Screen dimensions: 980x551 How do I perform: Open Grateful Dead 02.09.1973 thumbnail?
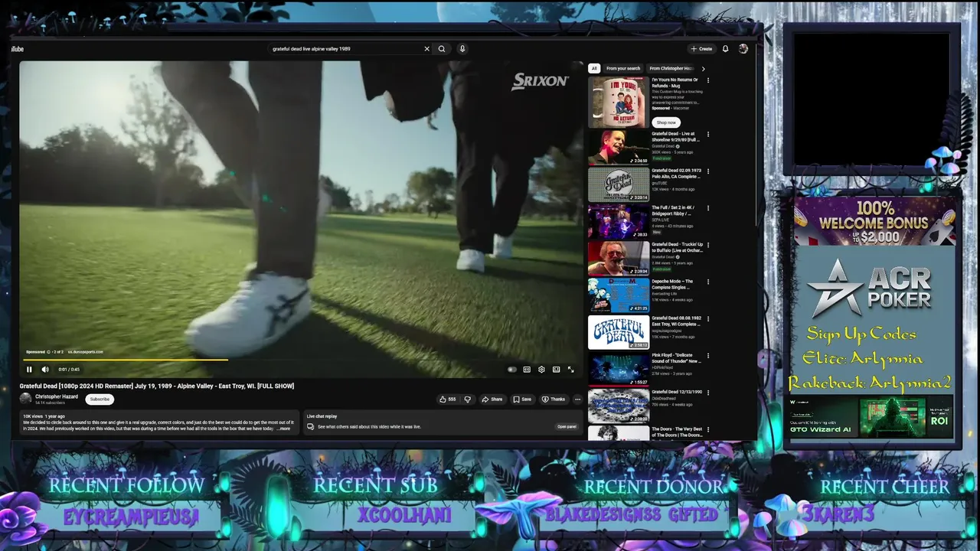coord(619,184)
